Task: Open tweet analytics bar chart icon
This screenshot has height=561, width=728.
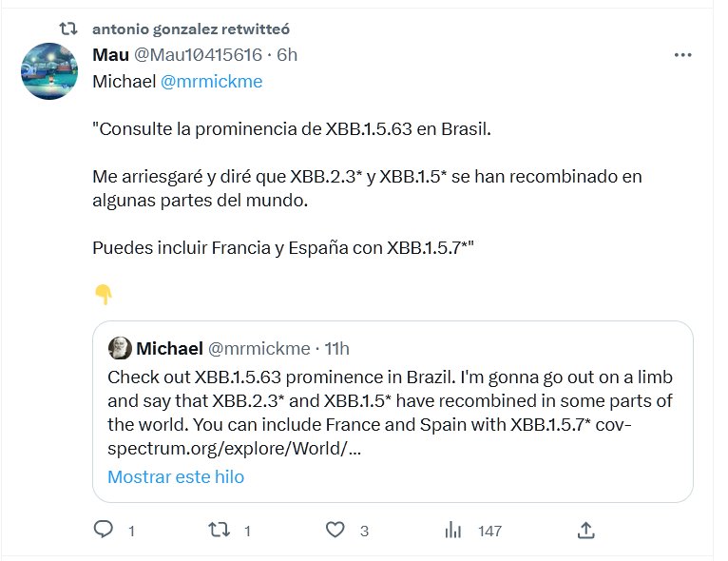Action: click(453, 530)
